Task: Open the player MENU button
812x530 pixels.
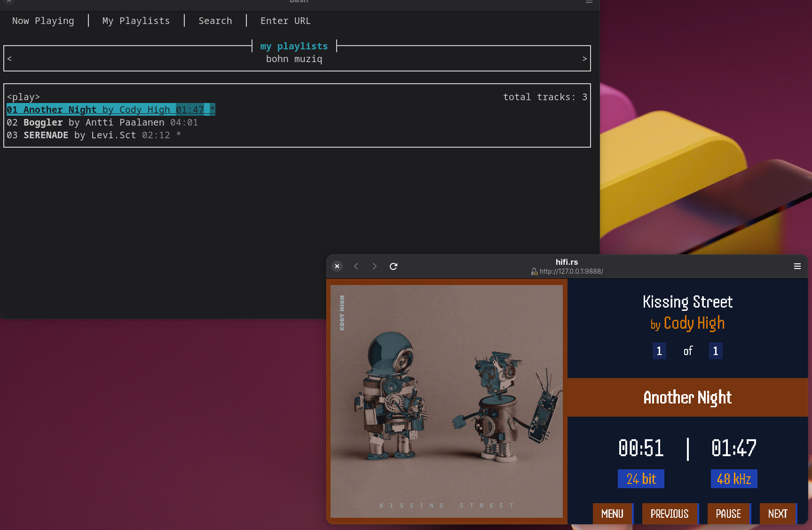Action: click(613, 514)
